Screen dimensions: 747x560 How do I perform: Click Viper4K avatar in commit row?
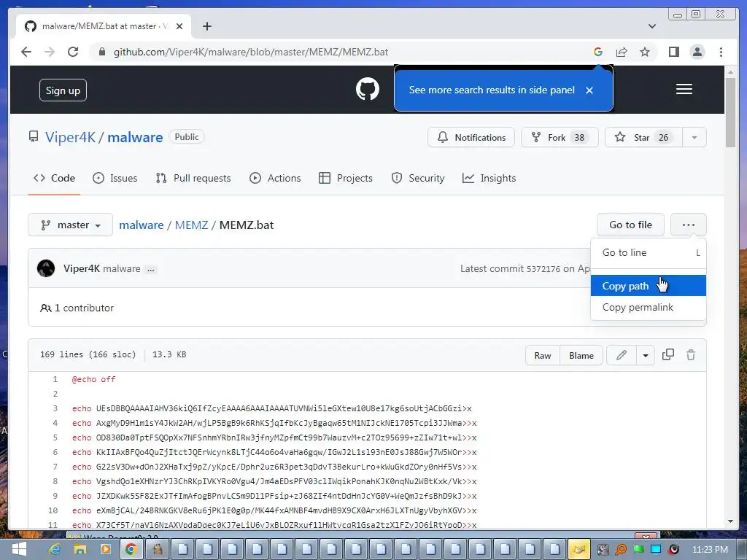click(x=46, y=268)
